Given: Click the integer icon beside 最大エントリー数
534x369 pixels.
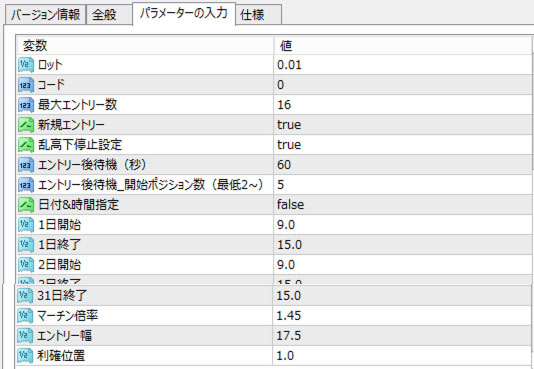Looking at the screenshot, I should point(26,105).
